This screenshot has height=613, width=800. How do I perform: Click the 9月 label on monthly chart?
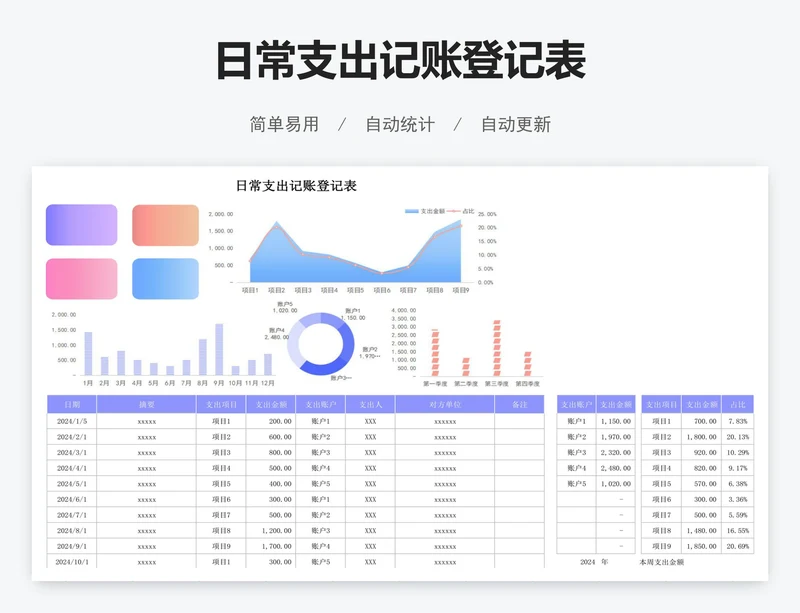[x=219, y=383]
